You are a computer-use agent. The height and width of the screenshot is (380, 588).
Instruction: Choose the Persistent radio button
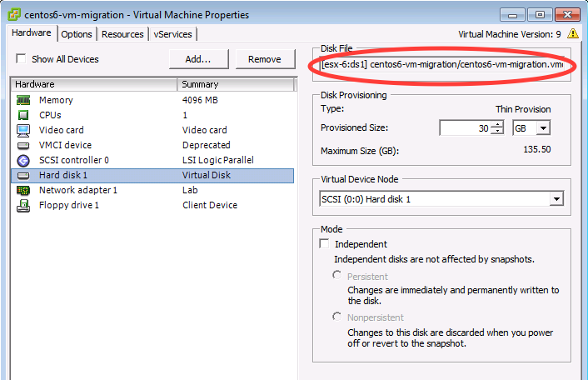tap(337, 276)
